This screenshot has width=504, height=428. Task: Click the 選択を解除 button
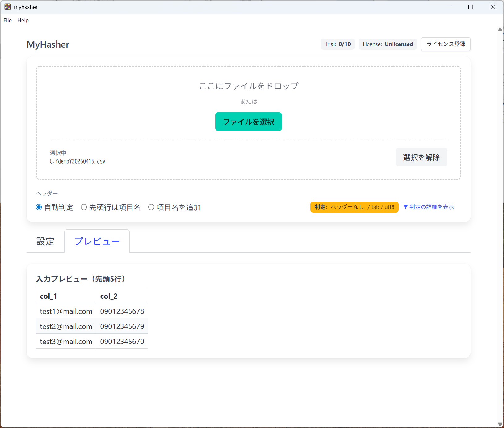422,157
